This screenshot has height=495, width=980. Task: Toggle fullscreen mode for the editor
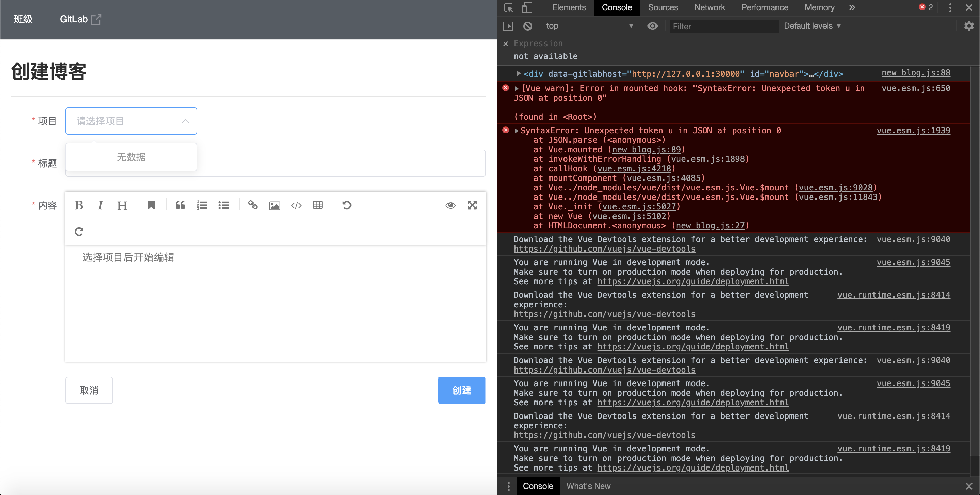pyautogui.click(x=472, y=205)
